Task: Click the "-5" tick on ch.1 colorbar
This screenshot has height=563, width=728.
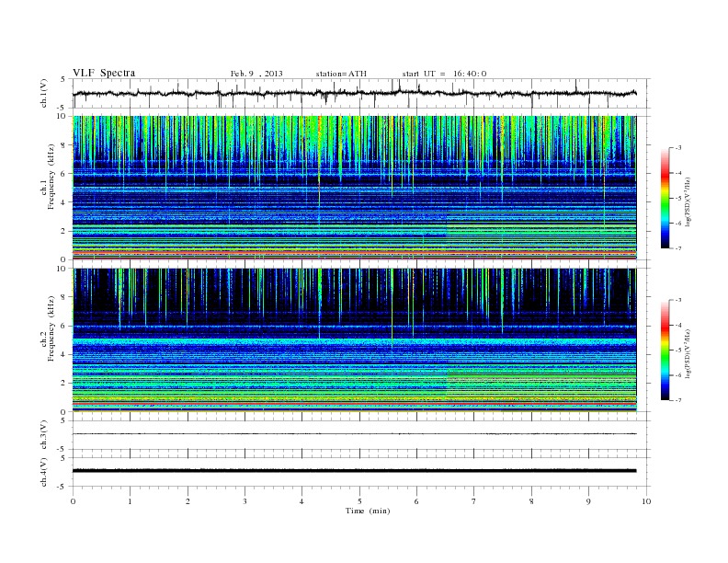Action: coord(678,199)
